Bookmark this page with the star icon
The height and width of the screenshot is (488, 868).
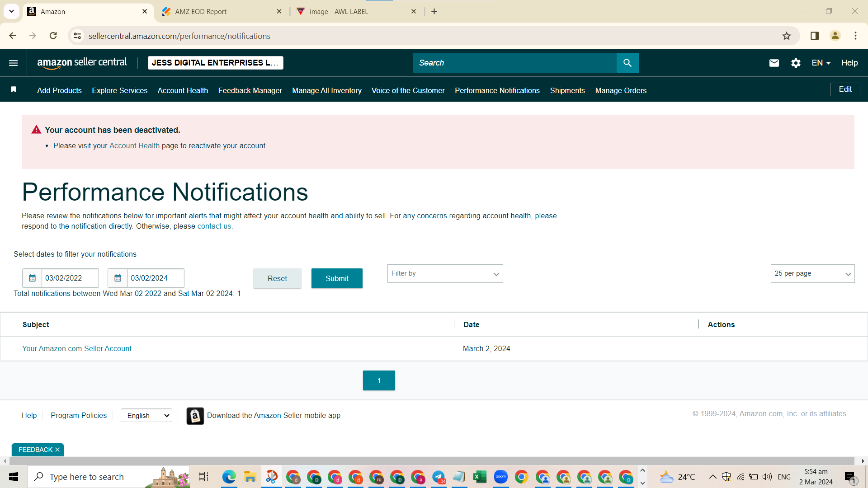coord(787,36)
